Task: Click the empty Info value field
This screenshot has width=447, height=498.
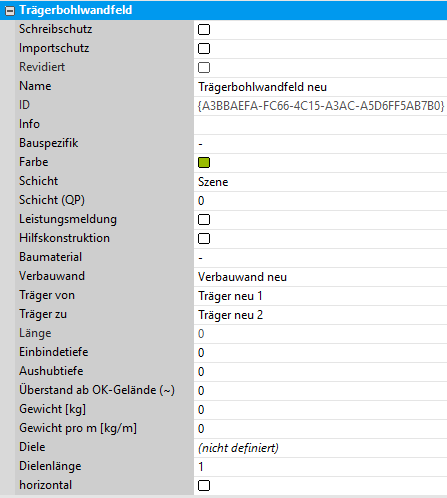Action: tap(320, 125)
